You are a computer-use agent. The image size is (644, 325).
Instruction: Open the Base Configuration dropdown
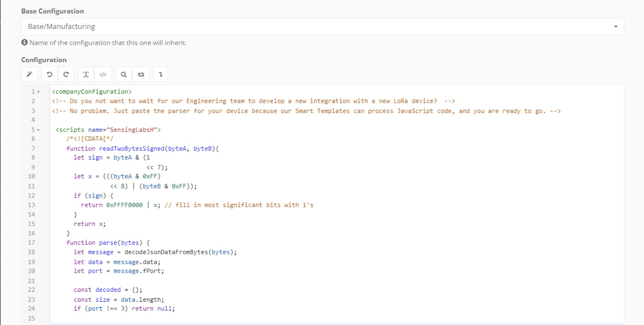tap(322, 26)
